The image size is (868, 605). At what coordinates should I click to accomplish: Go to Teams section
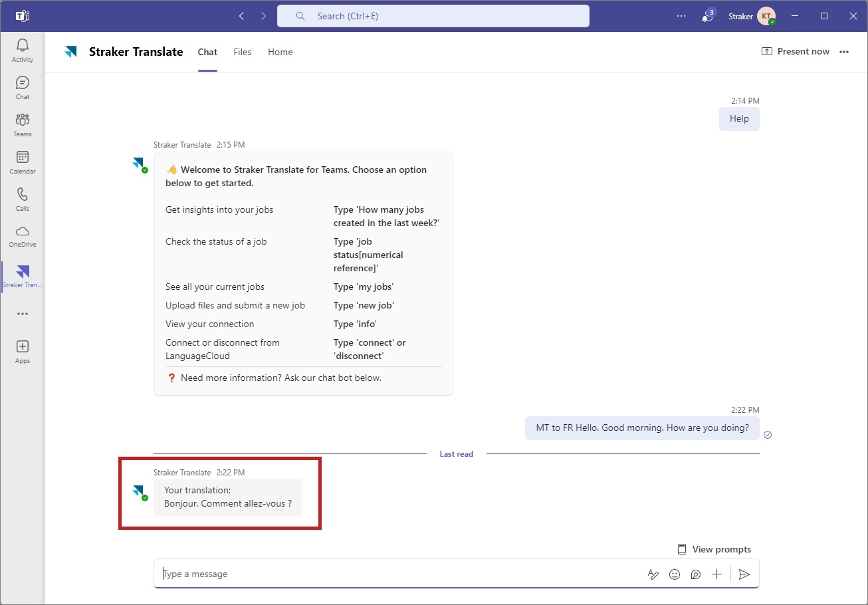point(23,125)
